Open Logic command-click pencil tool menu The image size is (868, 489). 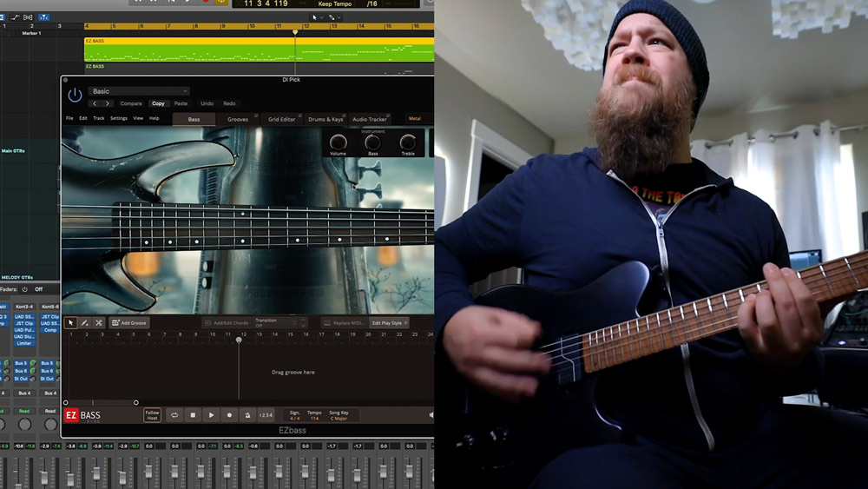334,17
